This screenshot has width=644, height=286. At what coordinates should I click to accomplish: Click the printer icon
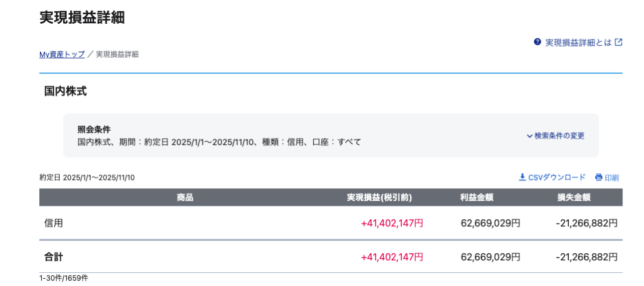599,178
